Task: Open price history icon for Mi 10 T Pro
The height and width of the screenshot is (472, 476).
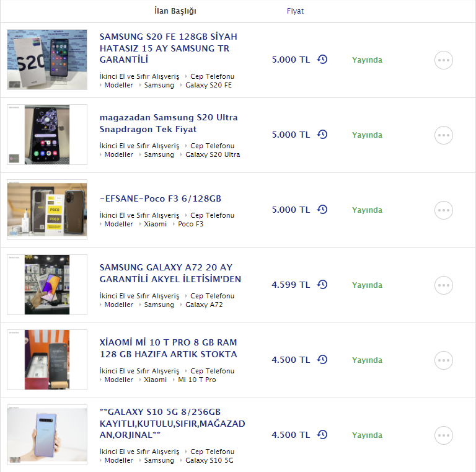Action: 322,359
